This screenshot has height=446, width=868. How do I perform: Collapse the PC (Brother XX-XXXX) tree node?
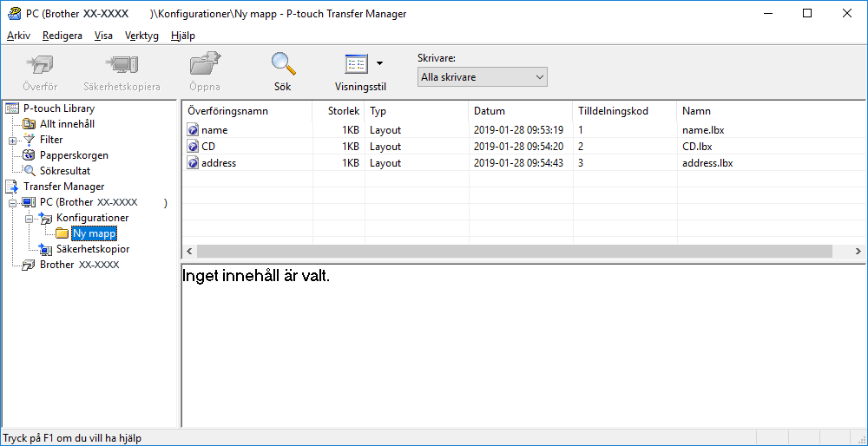pyautogui.click(x=12, y=202)
